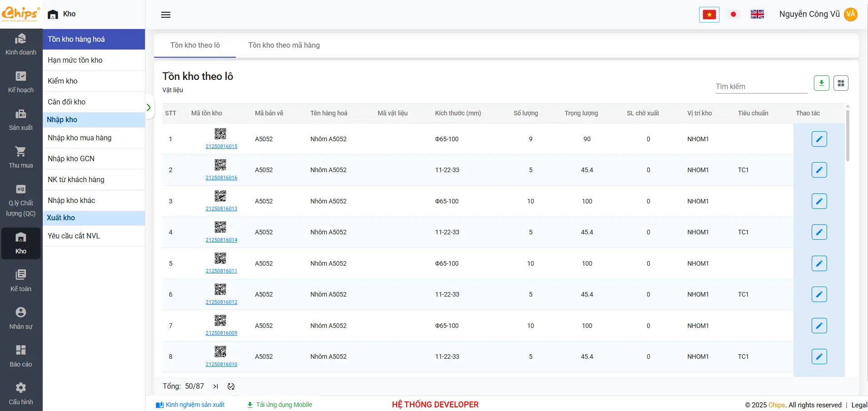Switch to Tồn kho theo mã hàng tab
This screenshot has height=411, width=868.
pyautogui.click(x=284, y=45)
